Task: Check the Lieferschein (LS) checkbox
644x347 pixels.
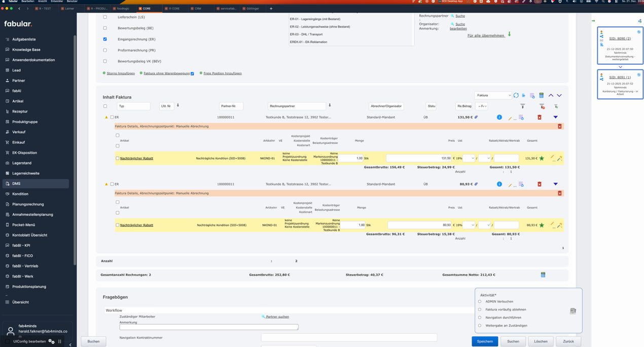Action: coord(105,17)
